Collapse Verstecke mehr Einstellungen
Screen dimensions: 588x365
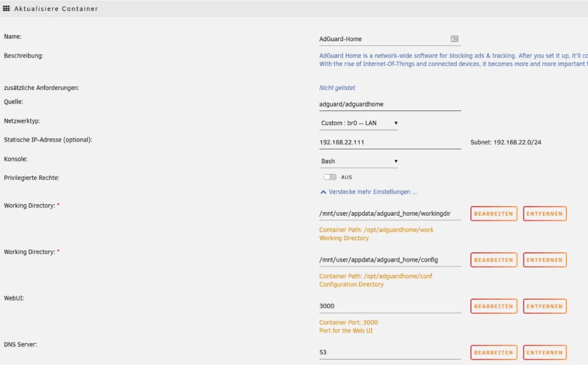[369, 192]
